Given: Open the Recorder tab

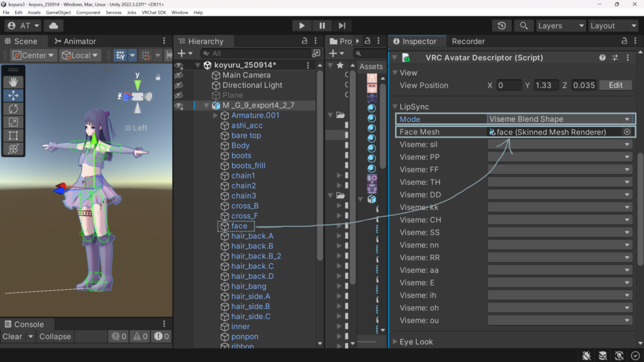Looking at the screenshot, I should click(x=468, y=41).
